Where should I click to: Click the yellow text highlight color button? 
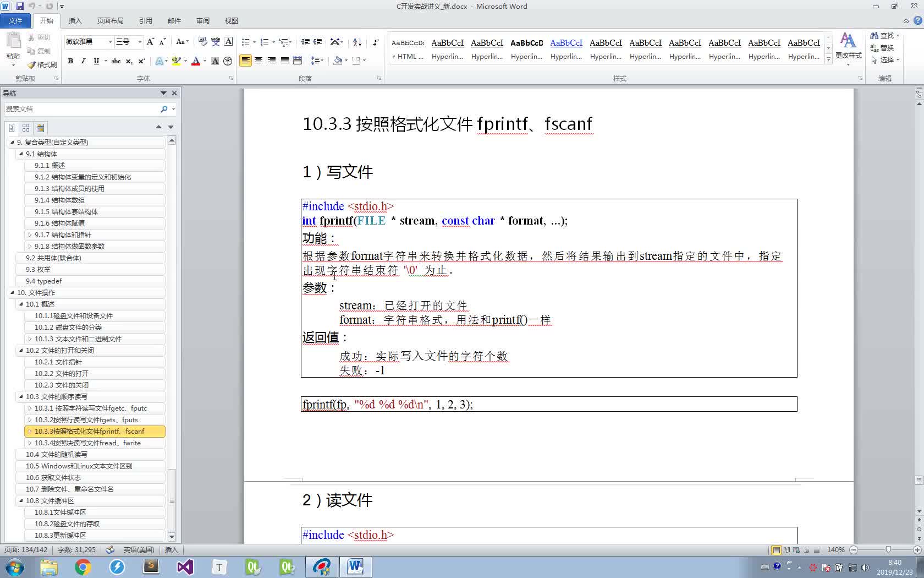point(176,61)
